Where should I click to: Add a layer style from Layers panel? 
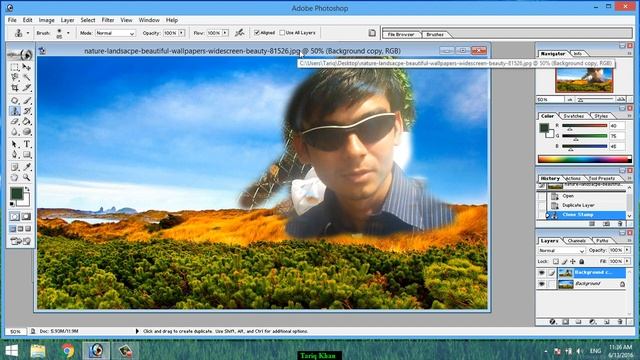point(552,322)
